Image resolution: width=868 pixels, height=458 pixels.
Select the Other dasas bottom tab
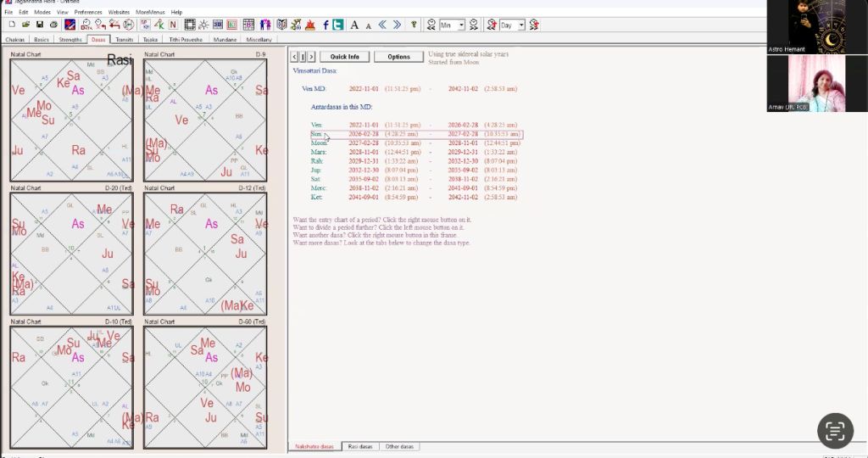399,446
